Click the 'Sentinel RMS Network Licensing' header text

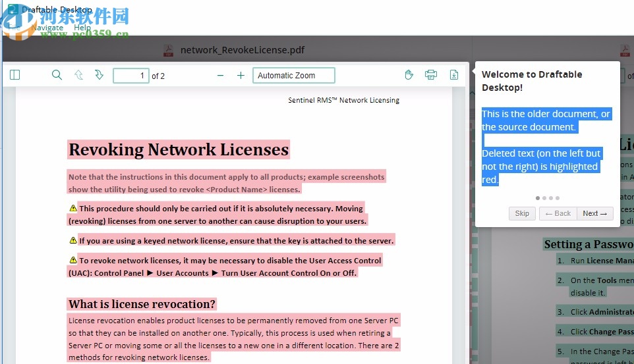(x=343, y=100)
